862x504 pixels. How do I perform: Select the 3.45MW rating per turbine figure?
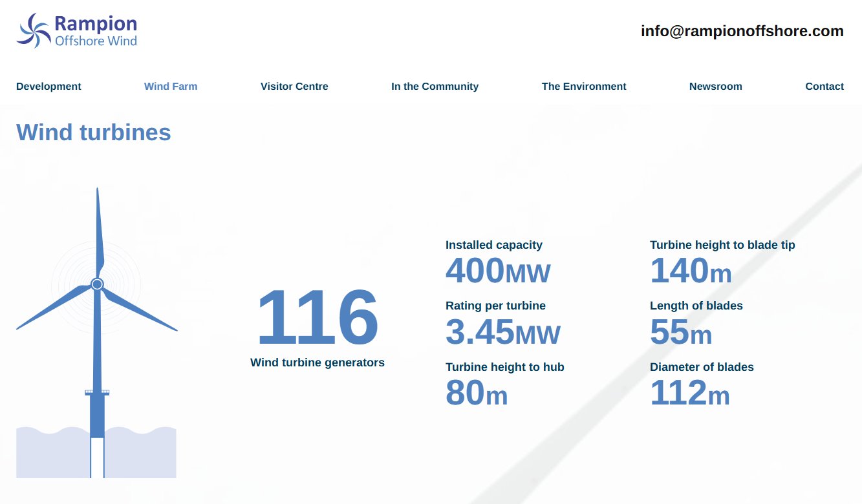click(x=502, y=333)
